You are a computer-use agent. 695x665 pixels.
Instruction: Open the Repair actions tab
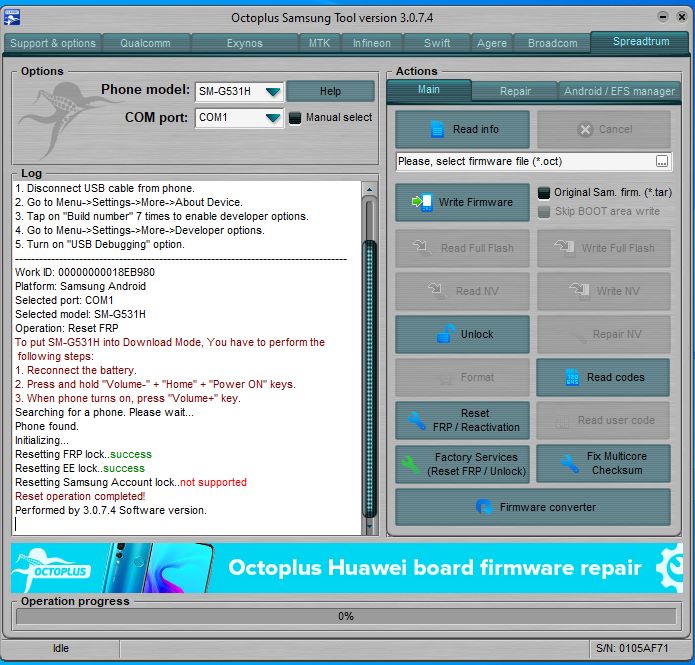[515, 91]
